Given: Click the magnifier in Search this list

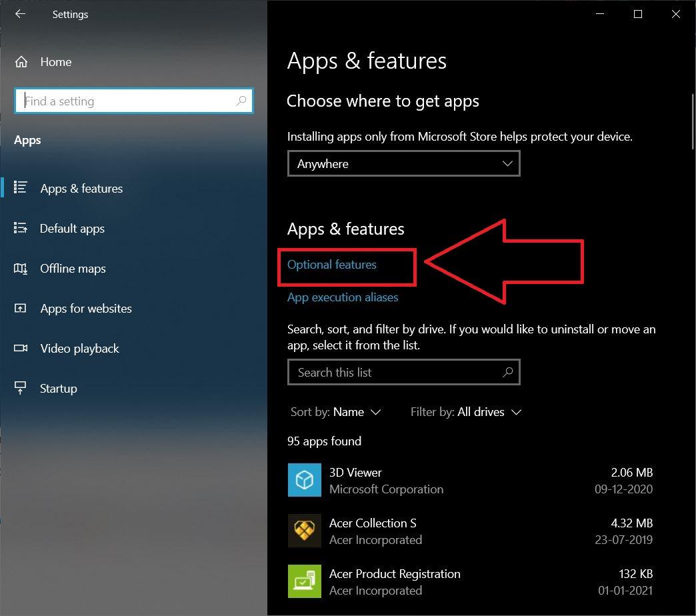Looking at the screenshot, I should click(508, 372).
